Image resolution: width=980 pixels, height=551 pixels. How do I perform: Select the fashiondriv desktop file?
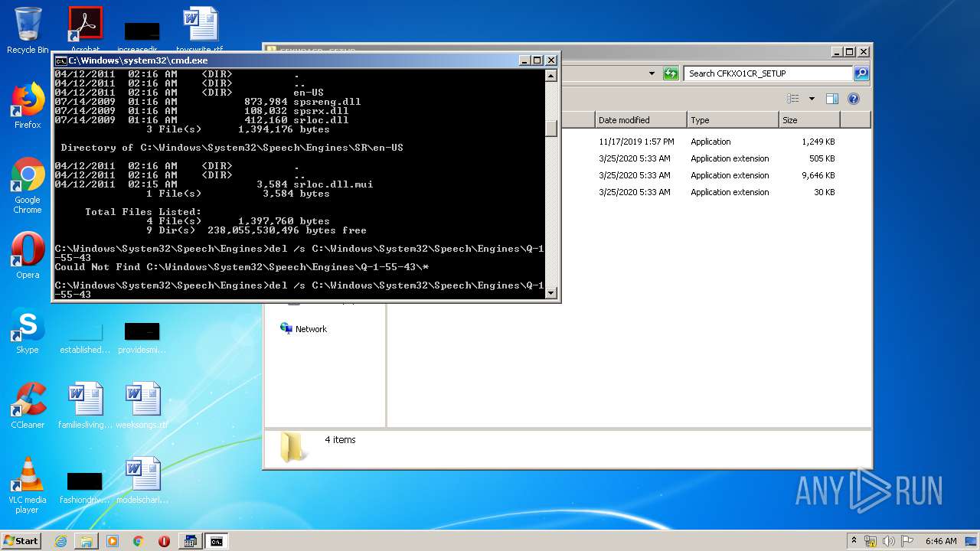click(85, 487)
